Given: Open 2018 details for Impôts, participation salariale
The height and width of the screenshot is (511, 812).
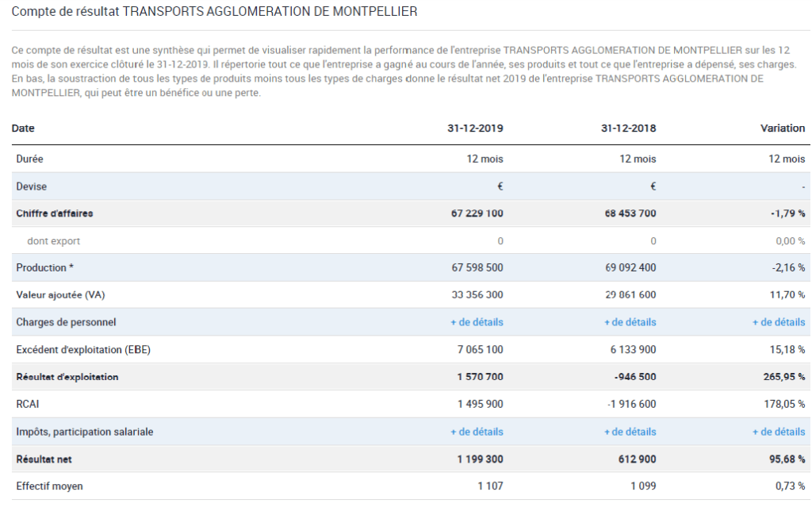Looking at the screenshot, I should pyautogui.click(x=630, y=432).
